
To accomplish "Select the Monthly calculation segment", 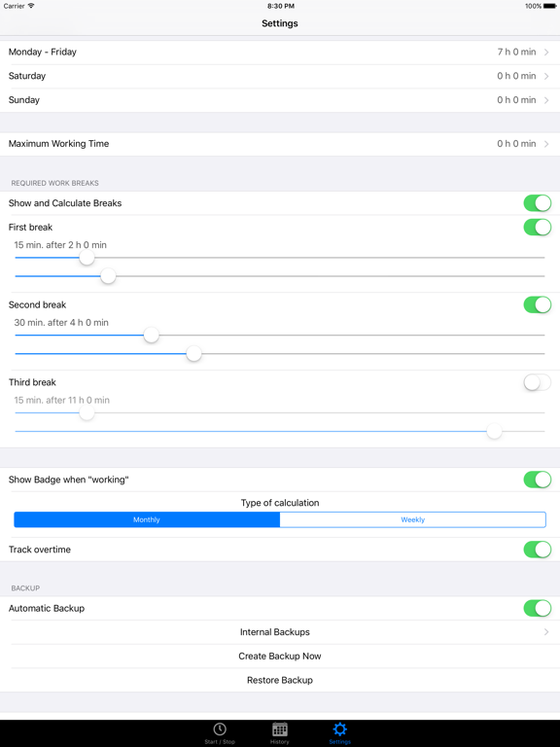I will [147, 519].
